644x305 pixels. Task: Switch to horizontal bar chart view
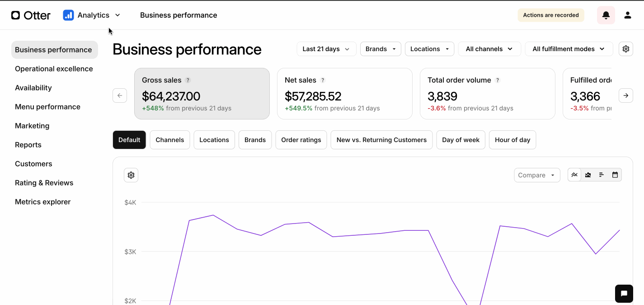[602, 175]
